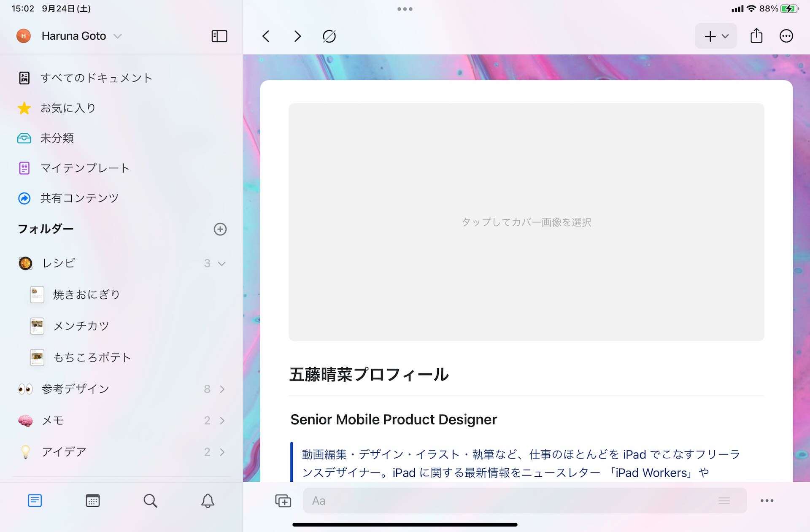Expand the アイデア folder
Viewport: 810px width, 532px height.
coord(222,452)
